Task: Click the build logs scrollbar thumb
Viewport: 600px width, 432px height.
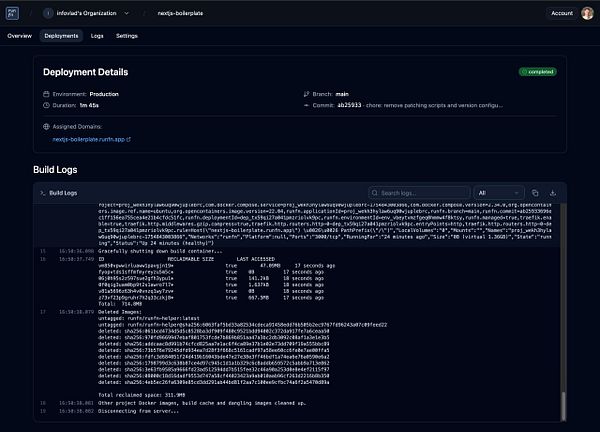Action: (563, 406)
